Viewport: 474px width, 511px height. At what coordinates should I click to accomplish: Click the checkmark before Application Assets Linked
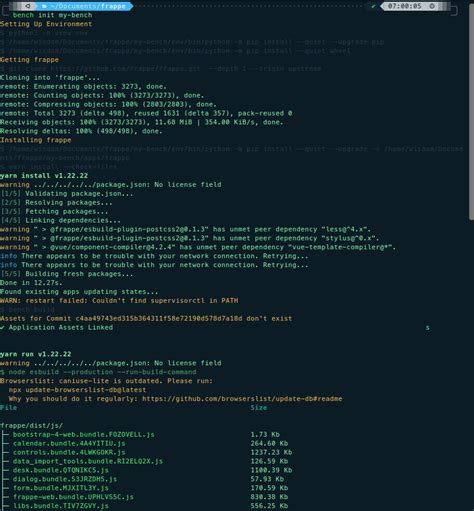pos(2,327)
